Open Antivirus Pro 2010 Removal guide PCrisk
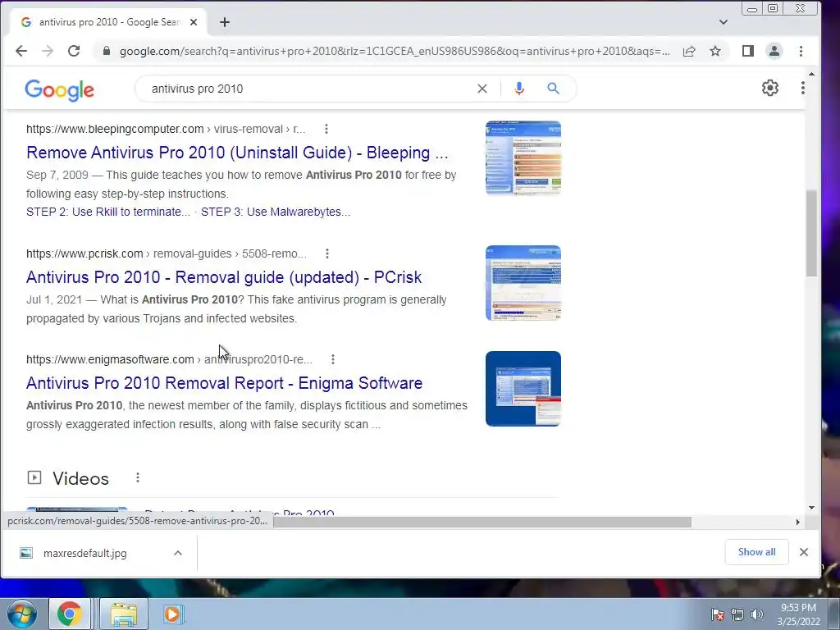This screenshot has height=630, width=840. point(224,277)
